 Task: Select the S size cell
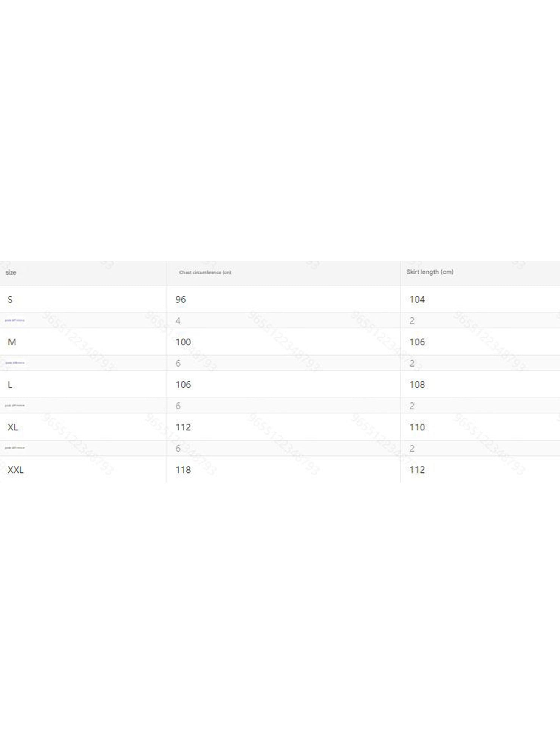pos(10,299)
